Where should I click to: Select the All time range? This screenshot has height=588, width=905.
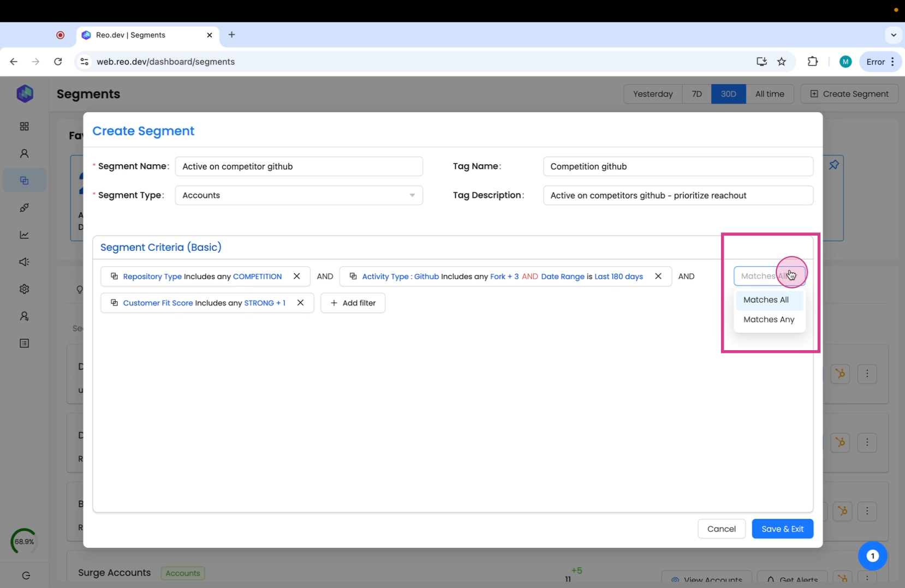tap(769, 94)
